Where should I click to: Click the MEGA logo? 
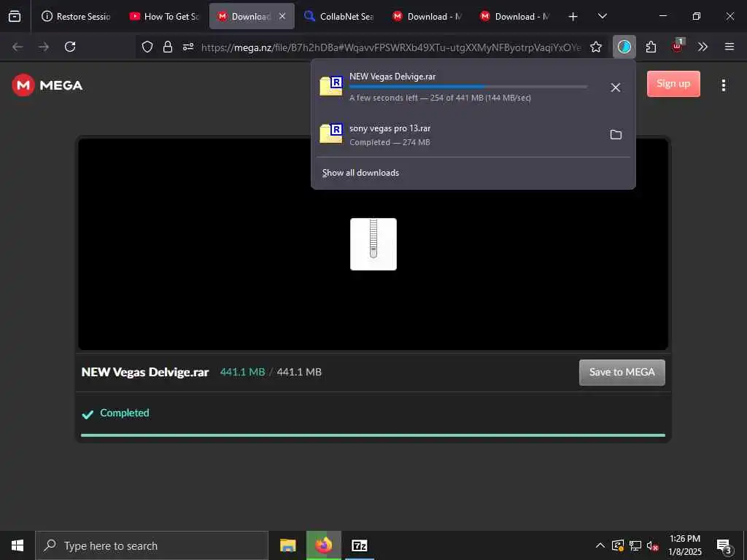[47, 85]
